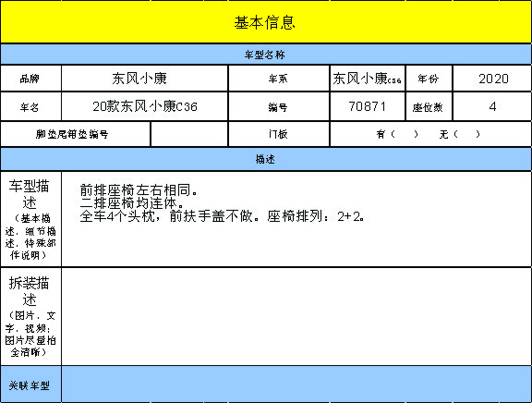
Task: Click the code number 70871 cell
Action: 368,106
